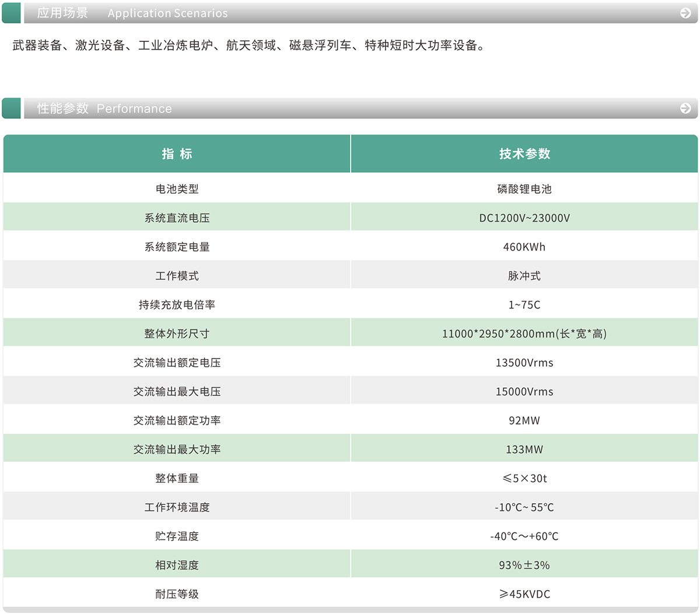Select the 性能参数 Performance section title
700x614 pixels.
point(104,108)
